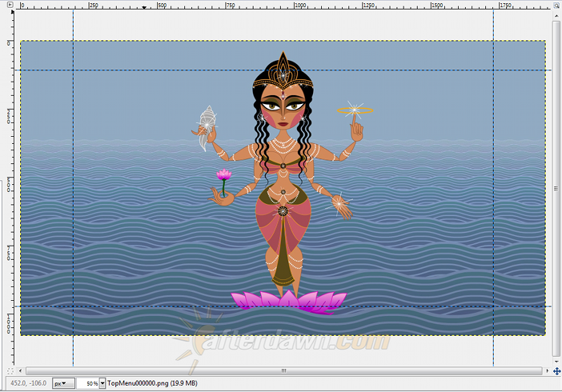Open the image menu triangle button

click(x=10, y=5)
